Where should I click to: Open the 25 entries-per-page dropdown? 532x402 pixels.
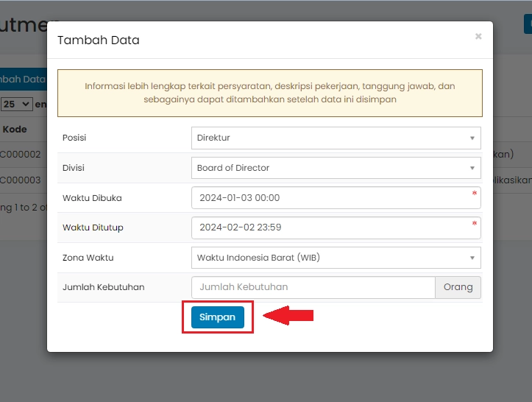click(x=16, y=105)
